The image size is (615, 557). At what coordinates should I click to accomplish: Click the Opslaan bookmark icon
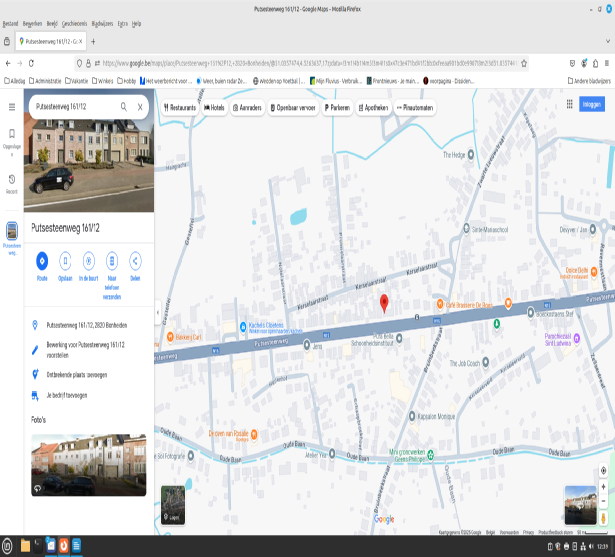pos(65,261)
